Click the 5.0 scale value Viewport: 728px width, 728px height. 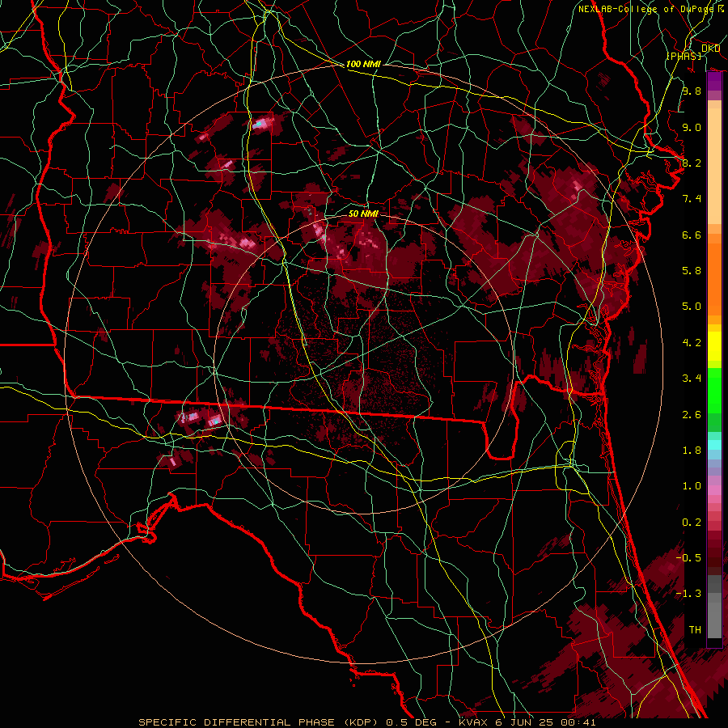pyautogui.click(x=692, y=307)
